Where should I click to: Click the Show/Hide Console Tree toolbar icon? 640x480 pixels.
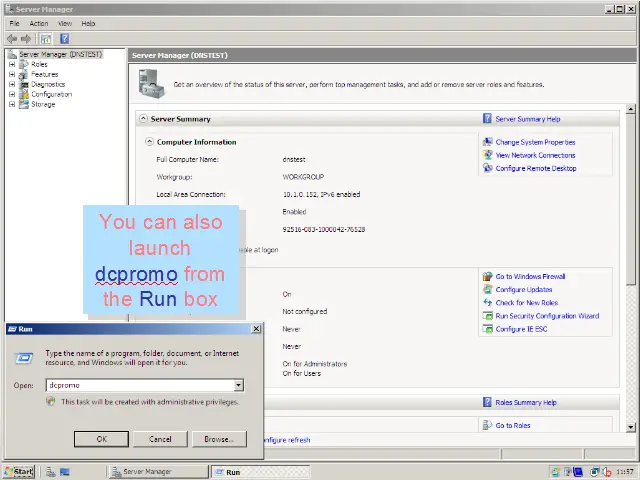point(46,39)
